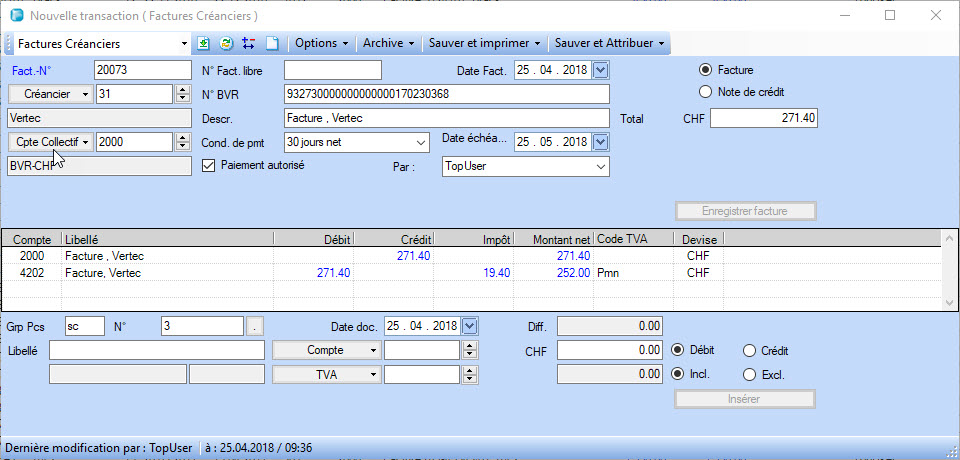Click the bottom Compte stepper arrows
The image size is (960, 460).
tap(469, 350)
